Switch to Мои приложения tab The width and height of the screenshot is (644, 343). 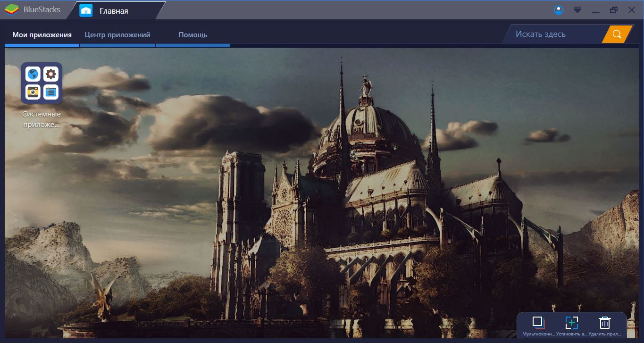(42, 34)
